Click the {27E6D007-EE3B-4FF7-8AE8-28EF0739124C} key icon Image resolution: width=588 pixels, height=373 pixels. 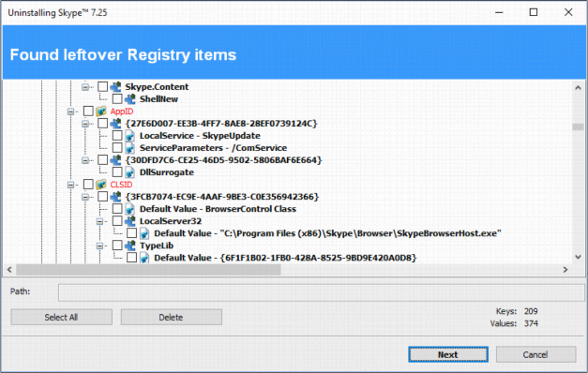115,124
